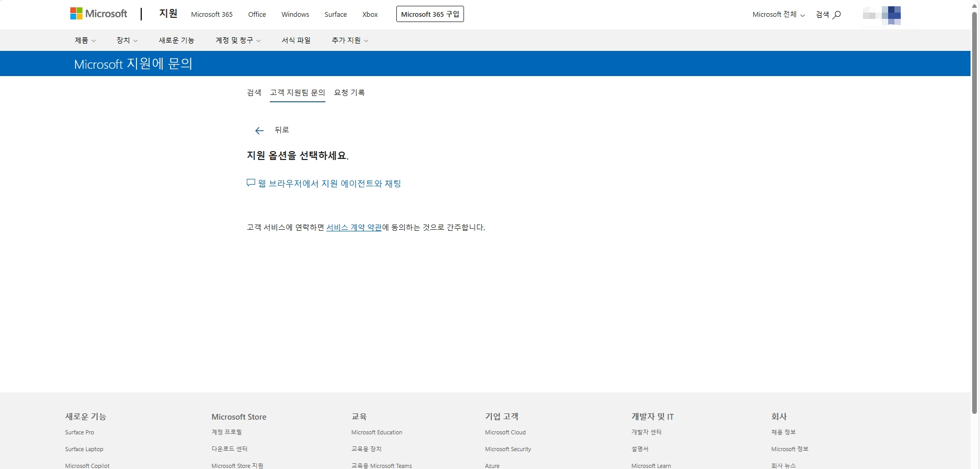Start chat with support agent in browser
This screenshot has width=980, height=469.
pos(330,184)
